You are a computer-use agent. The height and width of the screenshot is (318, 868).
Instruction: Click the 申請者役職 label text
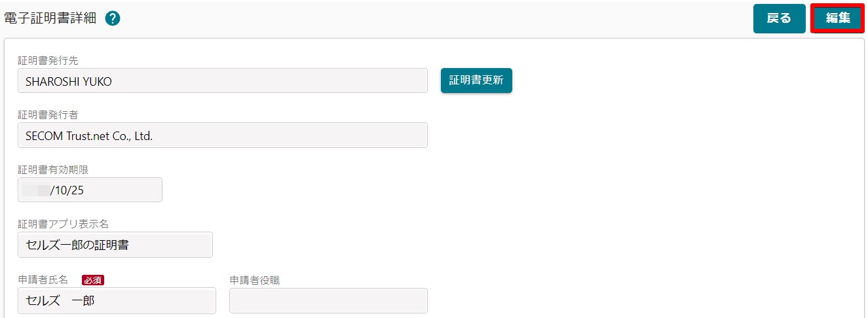tap(255, 280)
